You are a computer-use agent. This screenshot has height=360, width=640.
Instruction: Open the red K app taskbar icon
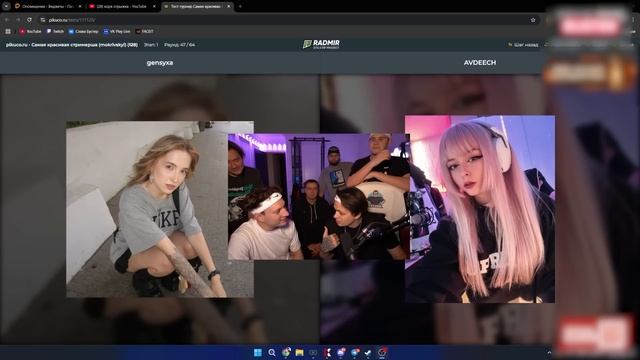(x=327, y=353)
